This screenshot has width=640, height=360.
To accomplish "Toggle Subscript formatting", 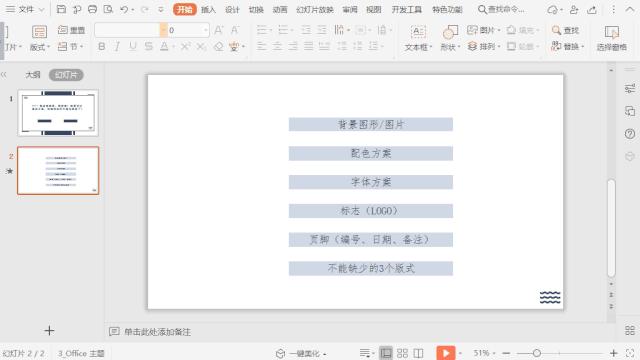I will click(x=201, y=47).
